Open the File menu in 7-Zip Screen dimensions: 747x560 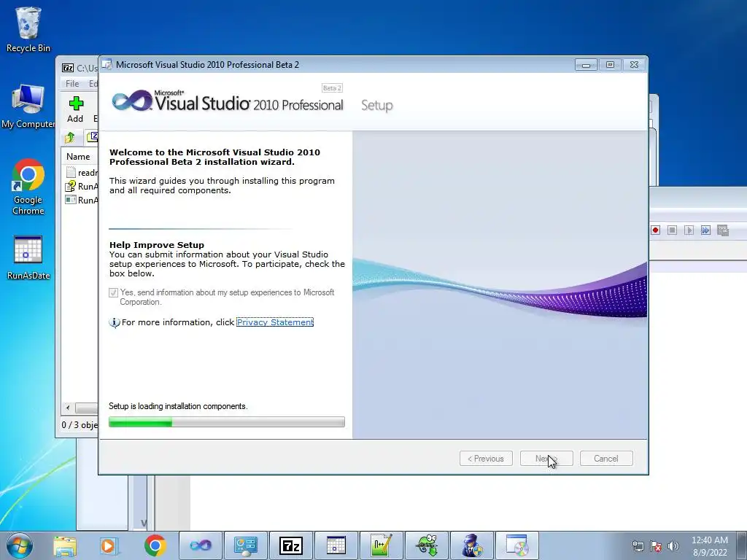tap(72, 83)
